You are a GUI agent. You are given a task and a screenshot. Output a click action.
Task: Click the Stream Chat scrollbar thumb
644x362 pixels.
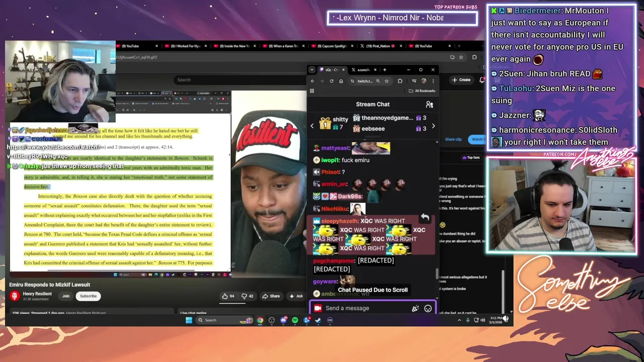[437, 275]
